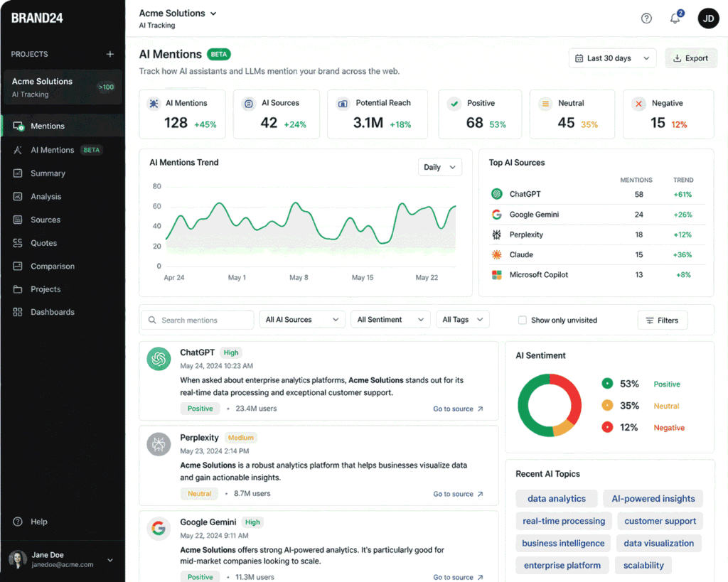
Task: Click the Export button
Action: pyautogui.click(x=690, y=58)
